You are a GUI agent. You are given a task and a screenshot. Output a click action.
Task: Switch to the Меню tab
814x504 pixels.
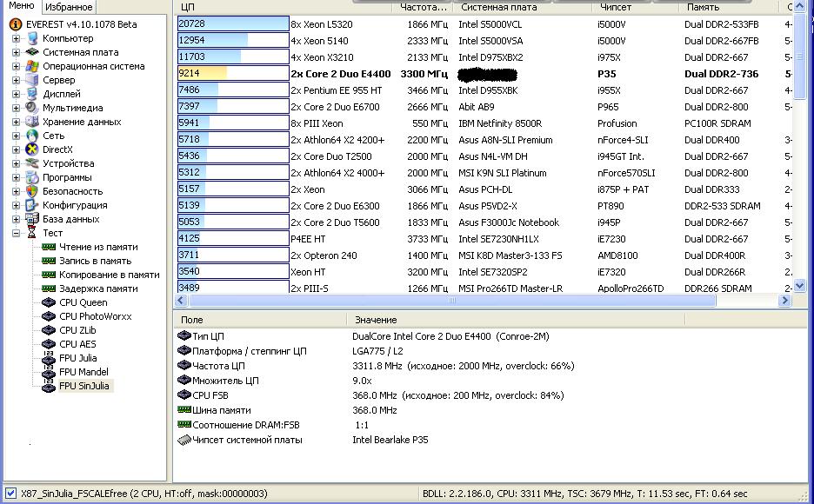click(x=21, y=6)
